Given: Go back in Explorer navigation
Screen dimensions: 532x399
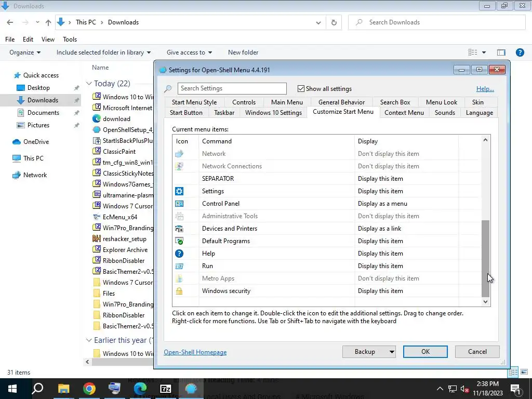Looking at the screenshot, I should pos(10,22).
